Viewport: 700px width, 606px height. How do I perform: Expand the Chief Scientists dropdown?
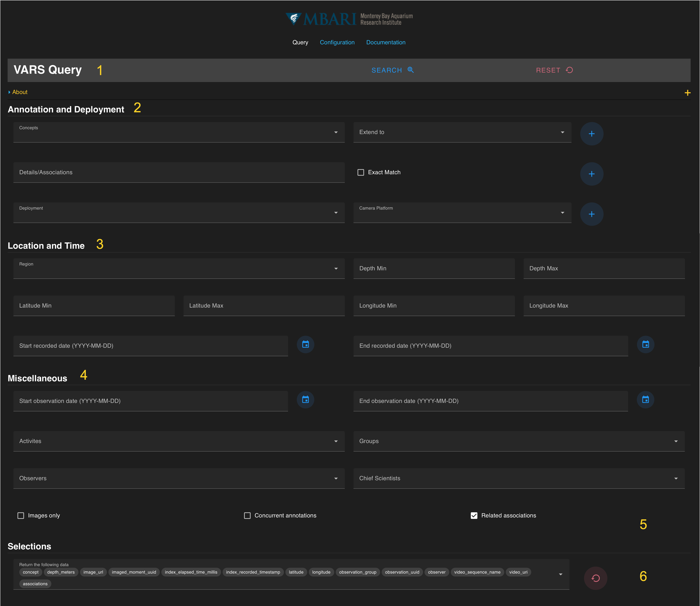coord(518,479)
